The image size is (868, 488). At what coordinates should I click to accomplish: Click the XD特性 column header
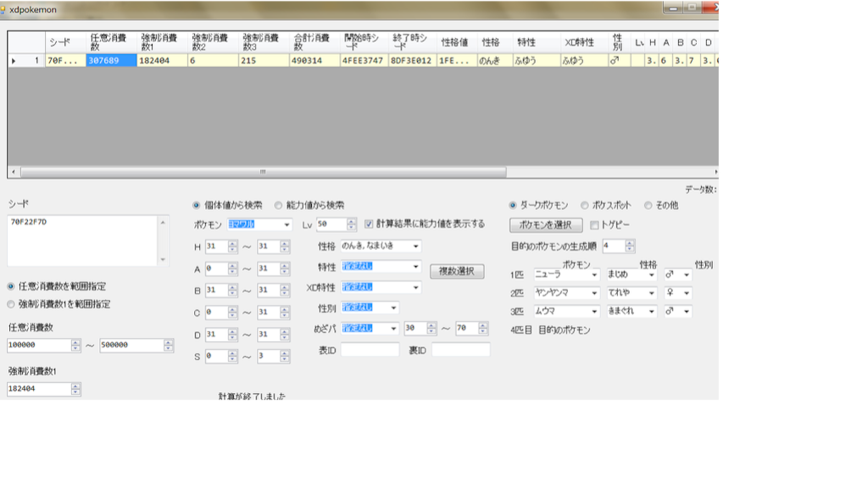(583, 42)
